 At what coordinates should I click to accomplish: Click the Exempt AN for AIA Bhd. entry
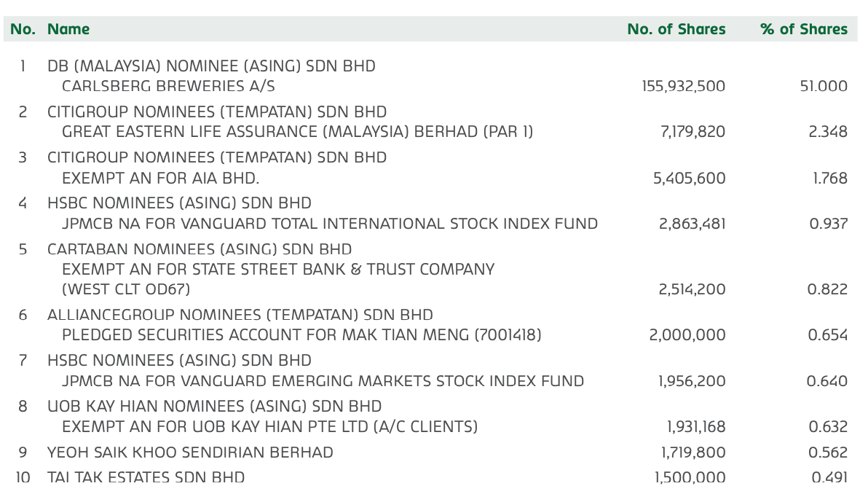(160, 179)
